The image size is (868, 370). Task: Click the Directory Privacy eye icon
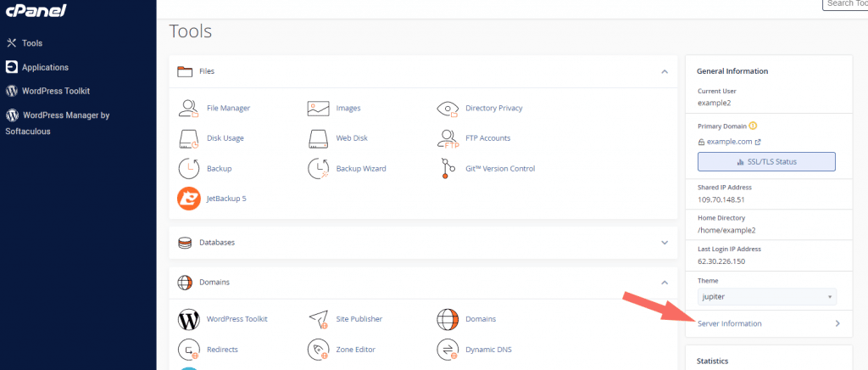448,109
